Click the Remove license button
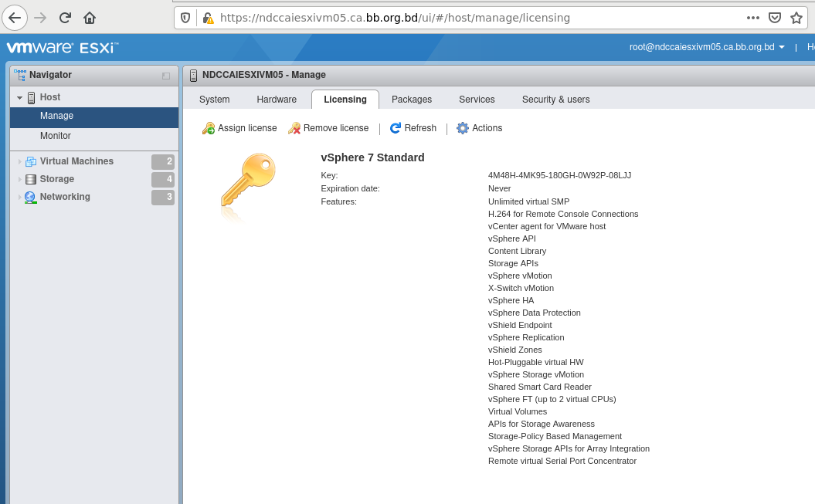Screen dimensions: 815x504 point(328,128)
